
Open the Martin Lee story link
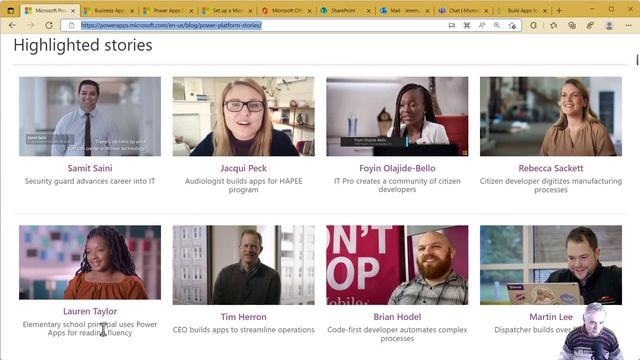click(x=551, y=317)
